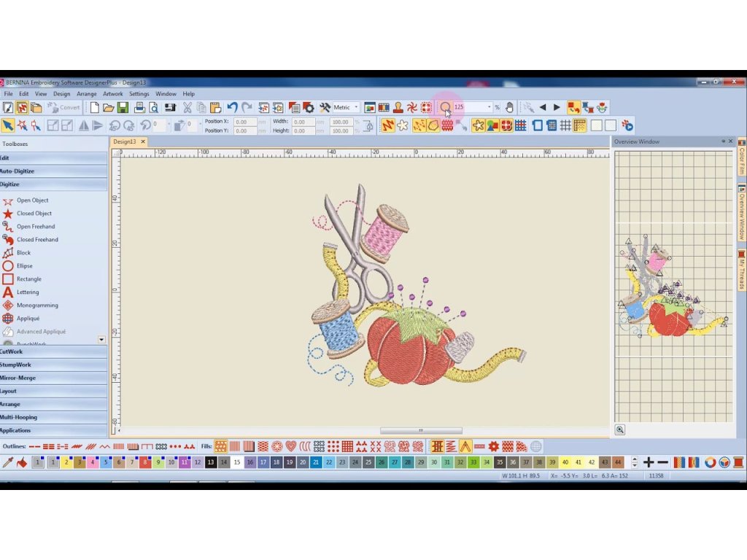Click the Undo arrow in toolbar
This screenshot has height=560, width=747.
[x=232, y=107]
